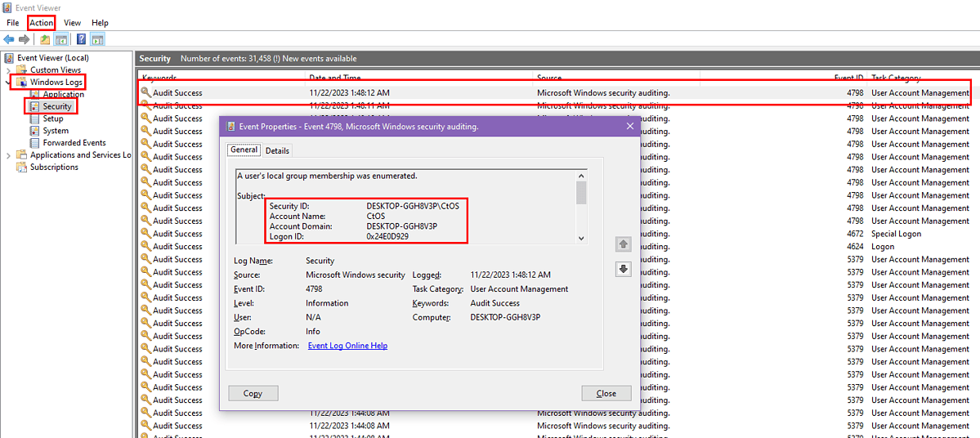Click the event description scrollbar down arrow

pos(581,238)
